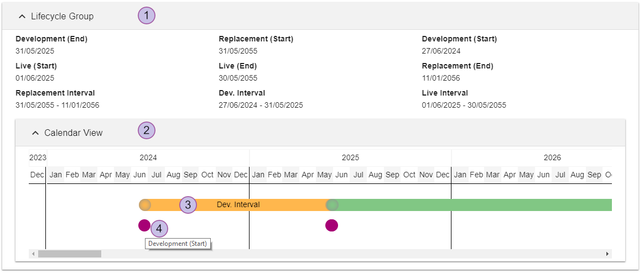
Task: Click the numbered badge 4 near the tooltip
Action: [159, 228]
